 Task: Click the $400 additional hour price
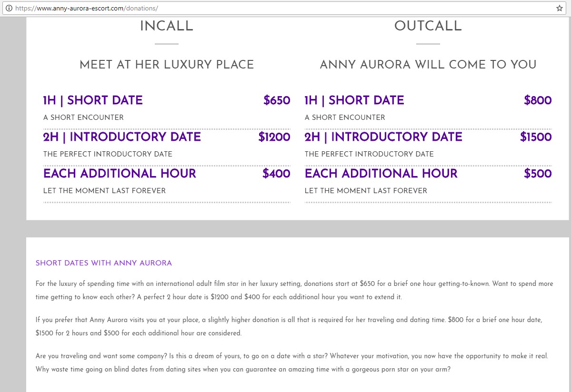pyautogui.click(x=276, y=173)
